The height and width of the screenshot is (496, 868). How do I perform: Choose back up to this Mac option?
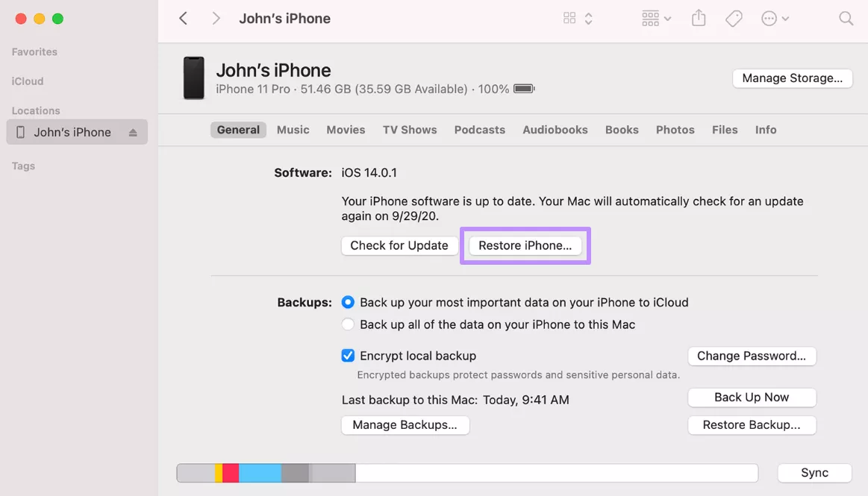(x=348, y=324)
